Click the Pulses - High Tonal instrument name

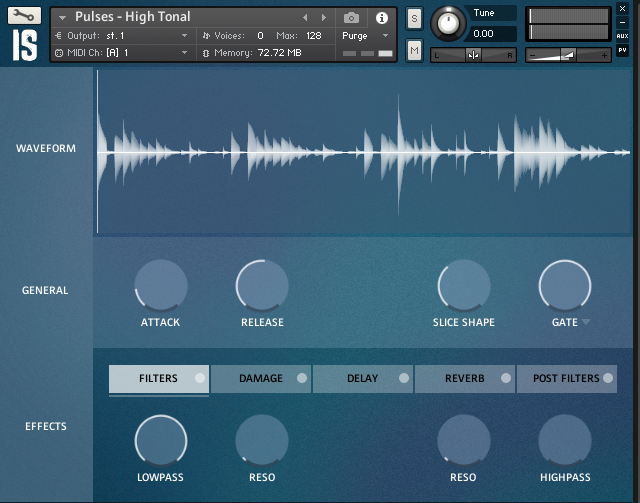tap(133, 17)
